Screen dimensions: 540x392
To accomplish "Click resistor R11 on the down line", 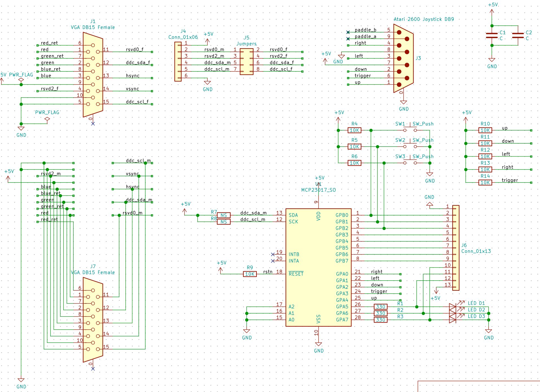I will pyautogui.click(x=485, y=143).
